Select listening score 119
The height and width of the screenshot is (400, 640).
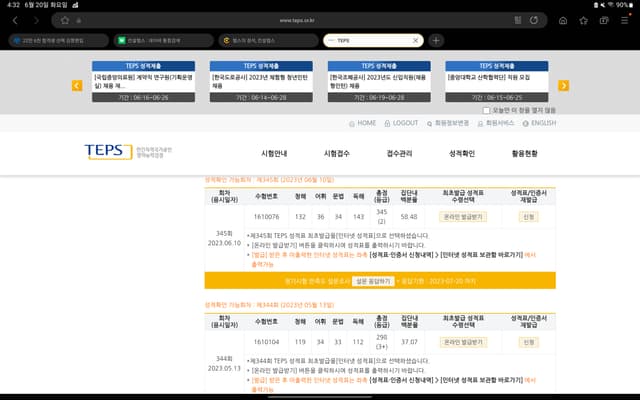pyautogui.click(x=300, y=342)
